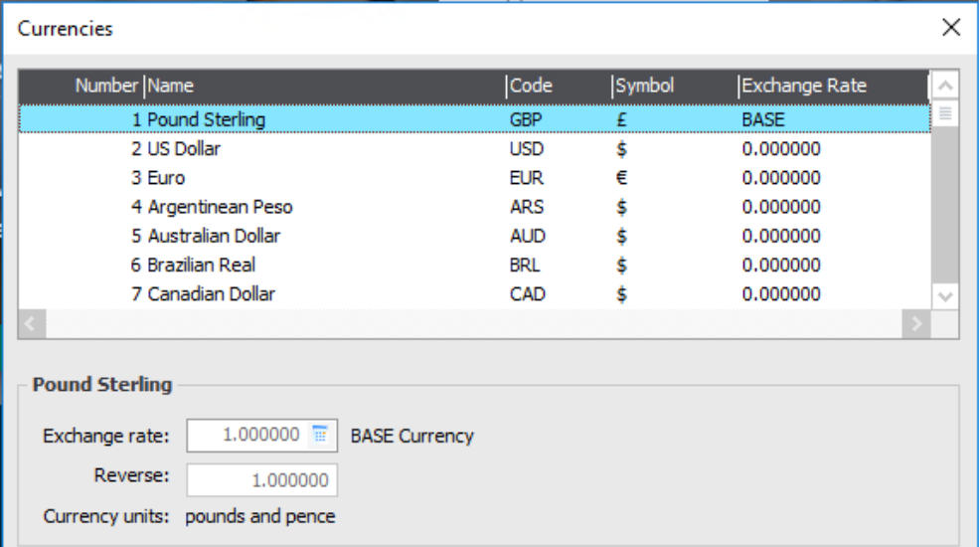
Task: Click the USD code cell
Action: click(x=527, y=149)
